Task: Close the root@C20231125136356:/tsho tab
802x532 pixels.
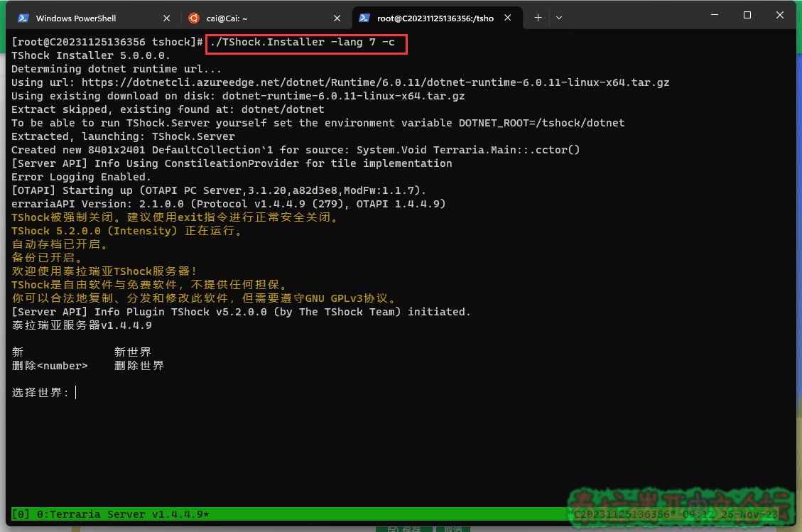Action: (x=507, y=18)
